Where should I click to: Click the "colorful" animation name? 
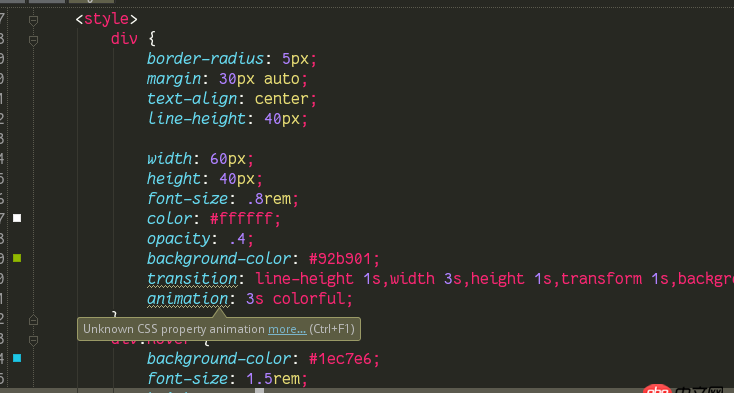[x=309, y=299]
